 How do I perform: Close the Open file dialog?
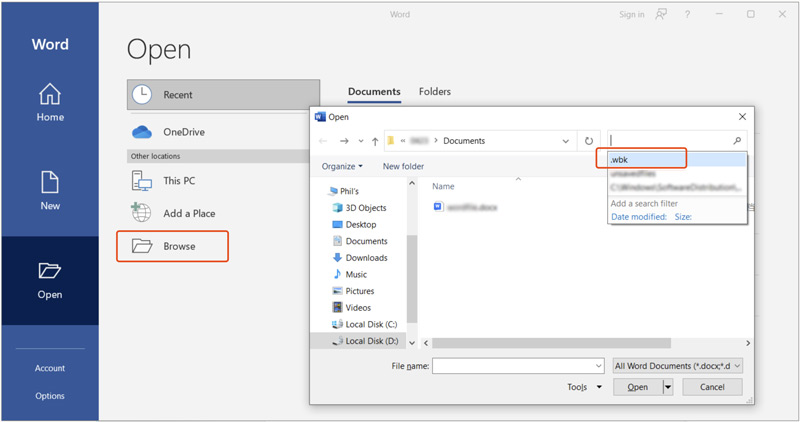pos(742,117)
